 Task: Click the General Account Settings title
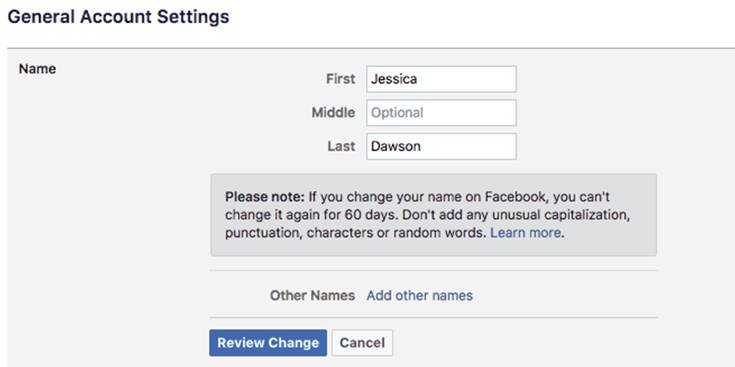click(x=119, y=17)
